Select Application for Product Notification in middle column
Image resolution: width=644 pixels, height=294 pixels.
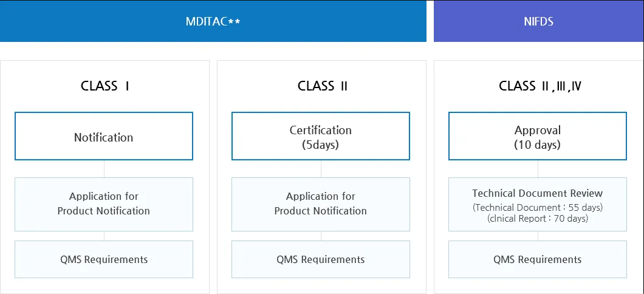point(320,204)
